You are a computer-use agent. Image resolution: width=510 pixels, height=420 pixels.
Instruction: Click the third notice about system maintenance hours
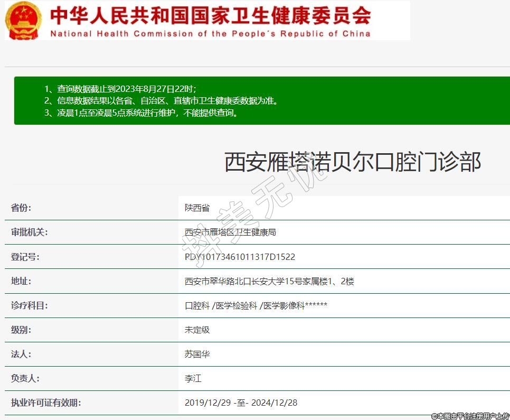point(141,113)
